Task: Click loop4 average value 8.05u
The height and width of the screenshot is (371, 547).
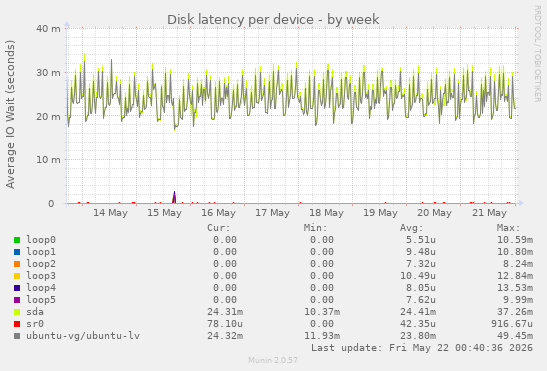Action: point(421,288)
